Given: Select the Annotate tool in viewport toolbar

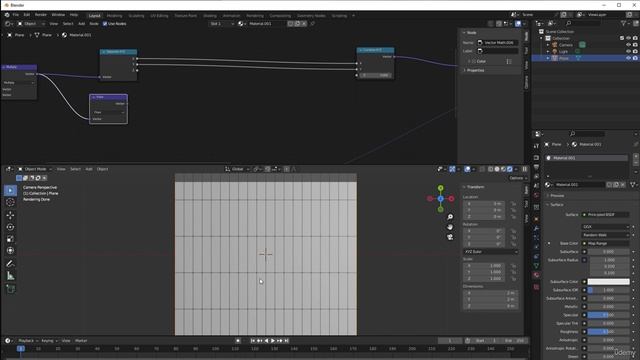Looking at the screenshot, I should tap(10, 264).
